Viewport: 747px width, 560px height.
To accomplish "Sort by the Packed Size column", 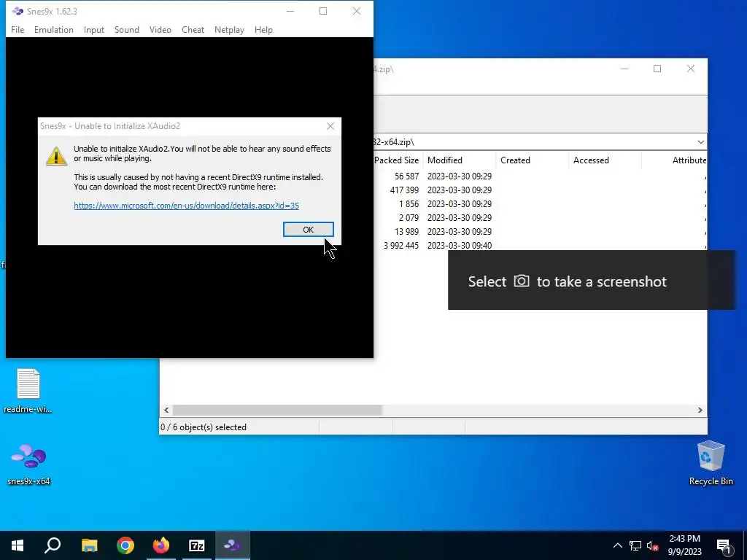I will (396, 160).
